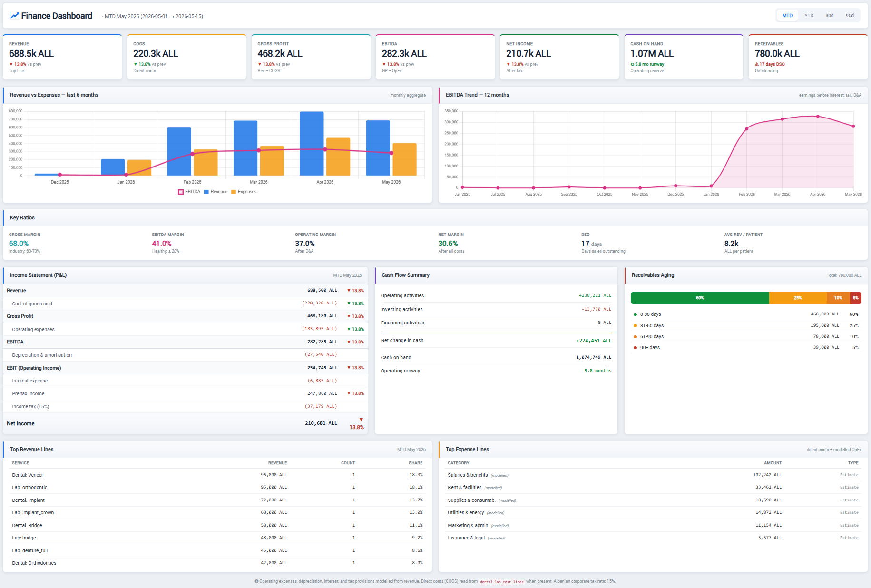Click the down arrow on the Net Income card
Screen dimensions: 871x588
(x=508, y=64)
